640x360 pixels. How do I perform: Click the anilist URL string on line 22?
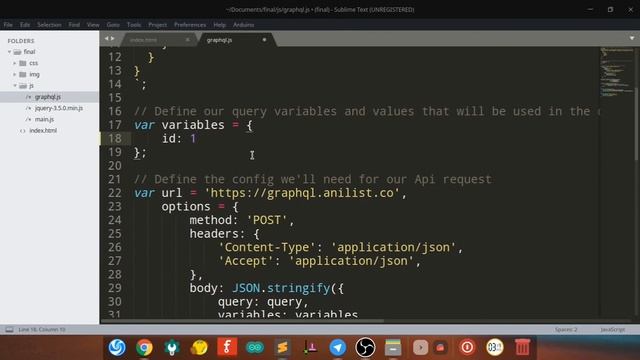point(302,193)
